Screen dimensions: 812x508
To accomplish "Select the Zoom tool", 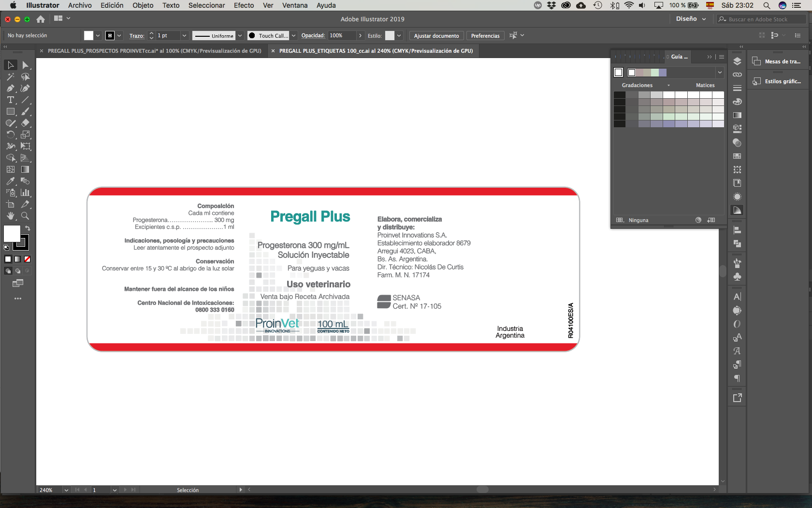I will tap(25, 216).
